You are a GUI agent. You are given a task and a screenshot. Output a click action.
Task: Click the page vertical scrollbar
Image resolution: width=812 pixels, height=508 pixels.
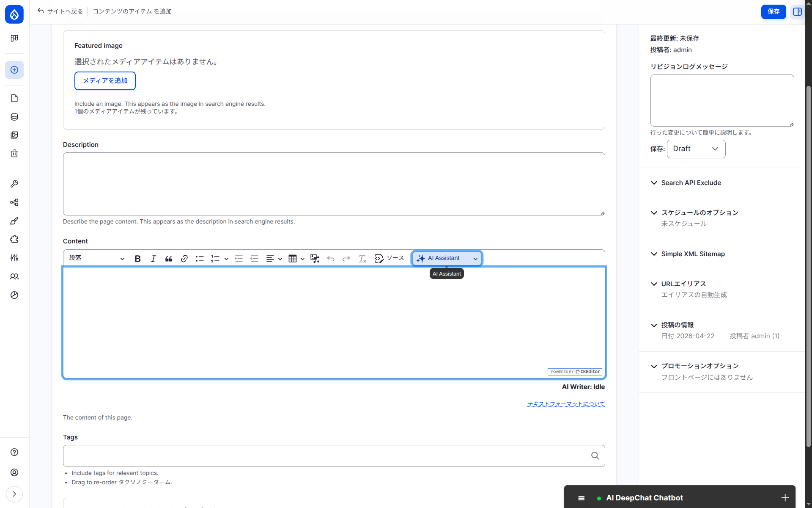tap(808, 267)
